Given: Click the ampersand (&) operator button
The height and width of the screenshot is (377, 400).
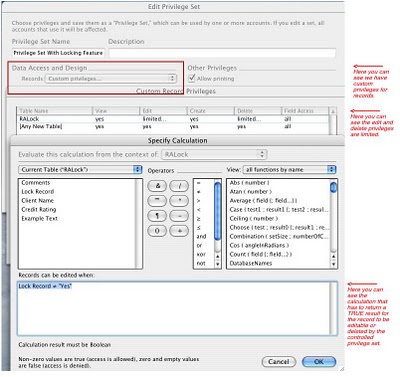Looking at the screenshot, I should 157,186.
